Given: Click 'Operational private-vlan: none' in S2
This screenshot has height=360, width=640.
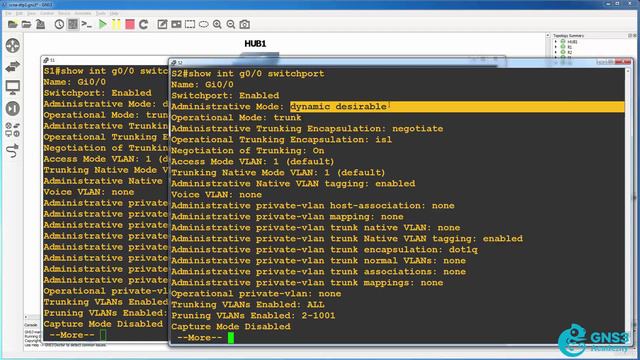Looking at the screenshot, I should (256, 293).
